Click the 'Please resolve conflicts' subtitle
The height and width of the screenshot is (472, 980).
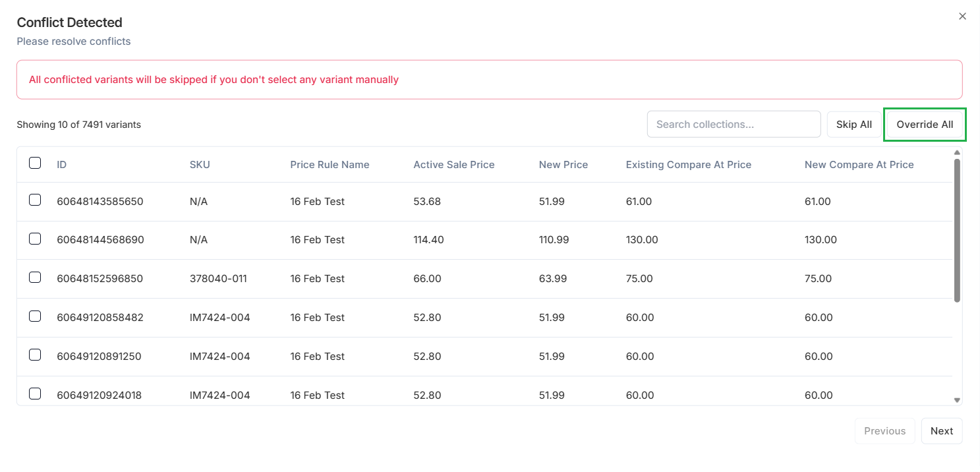74,42
